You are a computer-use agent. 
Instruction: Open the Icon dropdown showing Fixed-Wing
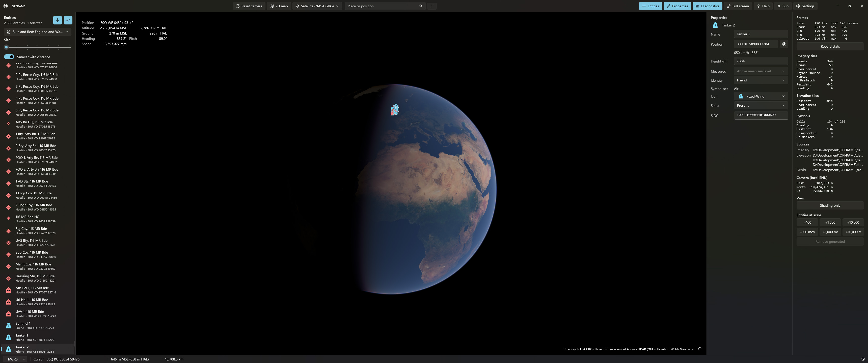pos(761,96)
